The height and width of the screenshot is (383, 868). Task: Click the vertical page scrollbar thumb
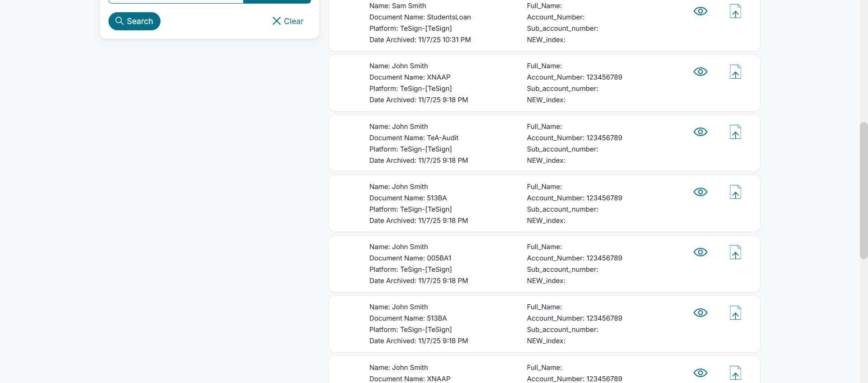click(x=863, y=190)
